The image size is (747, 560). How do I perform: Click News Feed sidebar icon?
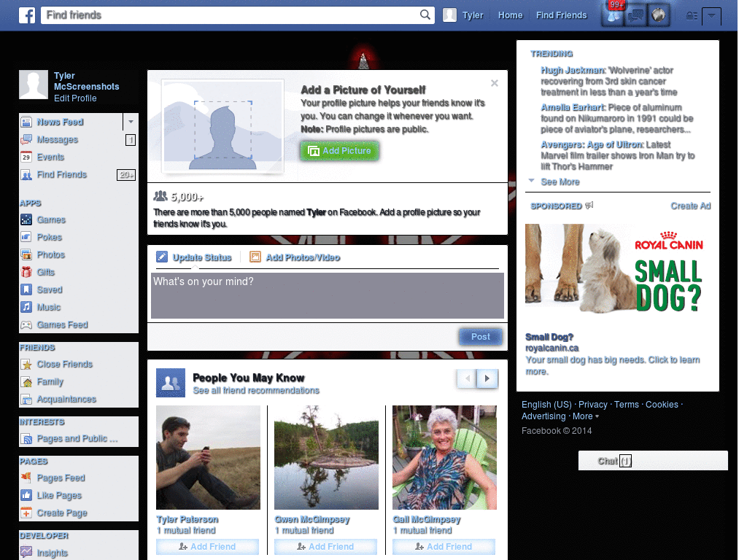(x=26, y=122)
